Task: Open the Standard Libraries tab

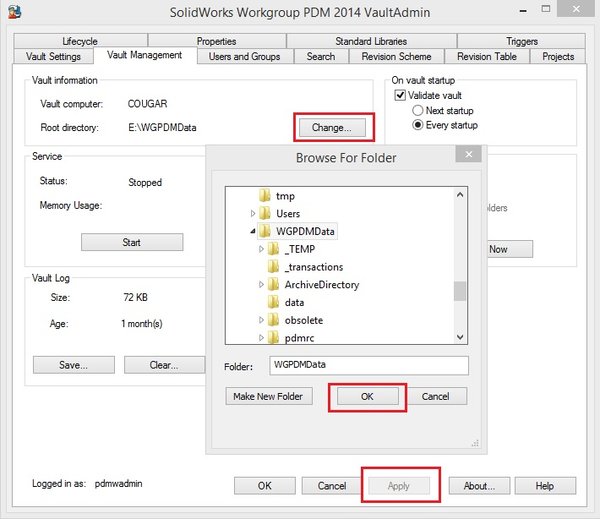Action: click(x=371, y=41)
